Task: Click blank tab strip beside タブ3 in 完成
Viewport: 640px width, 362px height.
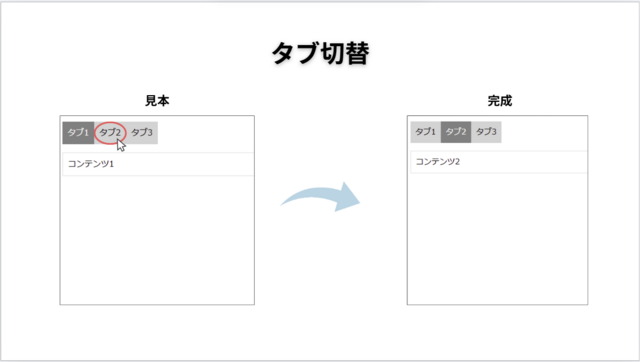Action: (x=544, y=132)
